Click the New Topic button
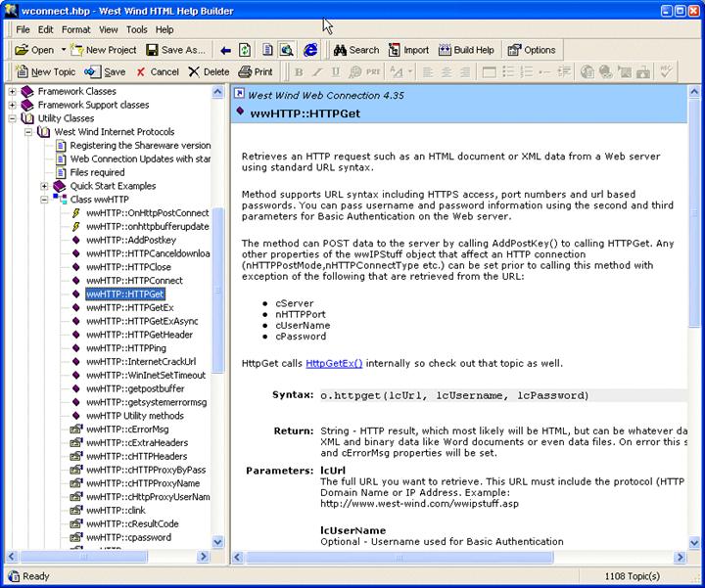Image resolution: width=705 pixels, height=588 pixels. point(45,71)
